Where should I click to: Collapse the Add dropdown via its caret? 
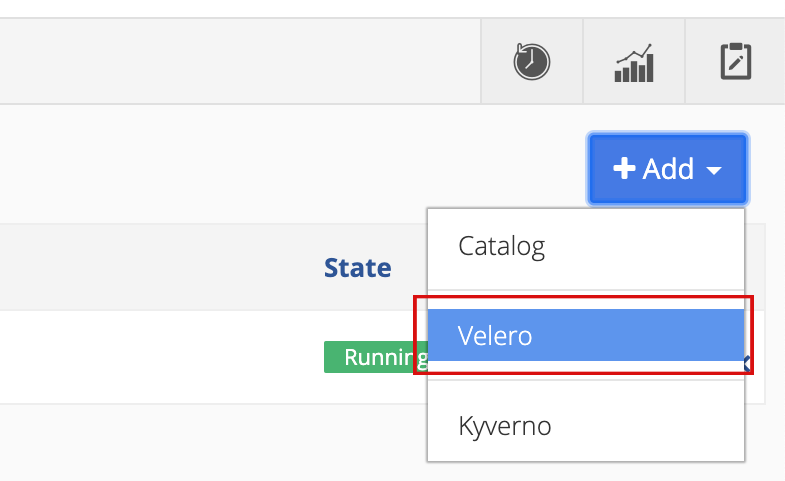point(713,171)
